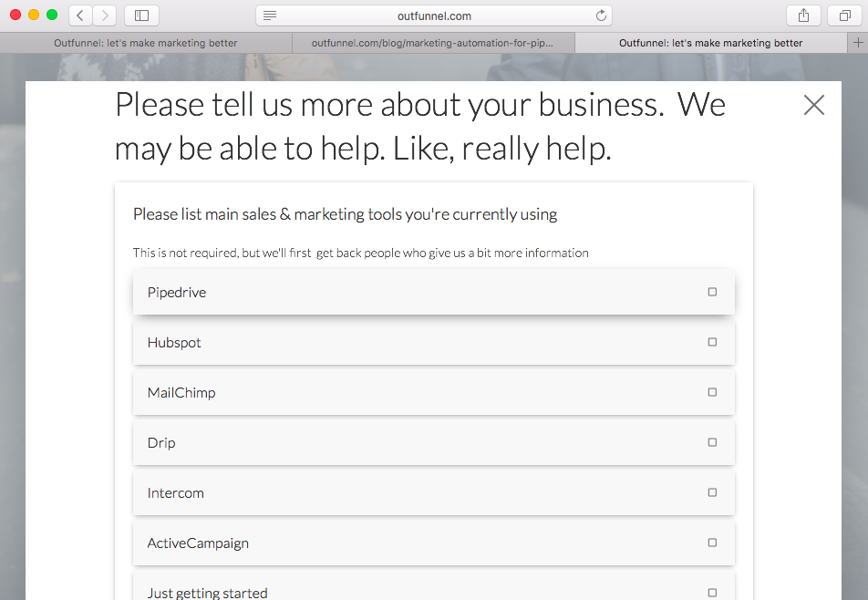Select ActiveCampaign from the list
Viewport: 868px width, 600px height.
tap(711, 542)
